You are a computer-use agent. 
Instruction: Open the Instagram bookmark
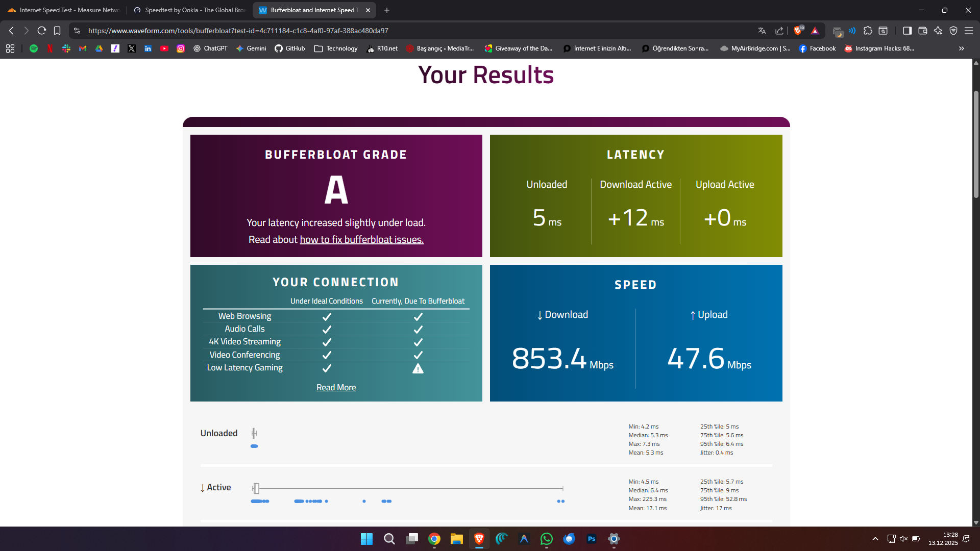point(181,48)
